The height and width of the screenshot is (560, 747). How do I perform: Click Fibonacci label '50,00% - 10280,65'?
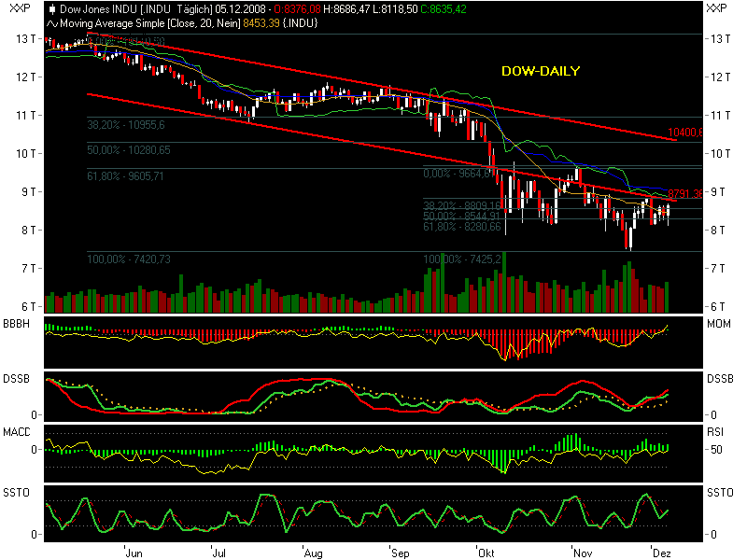point(129,150)
